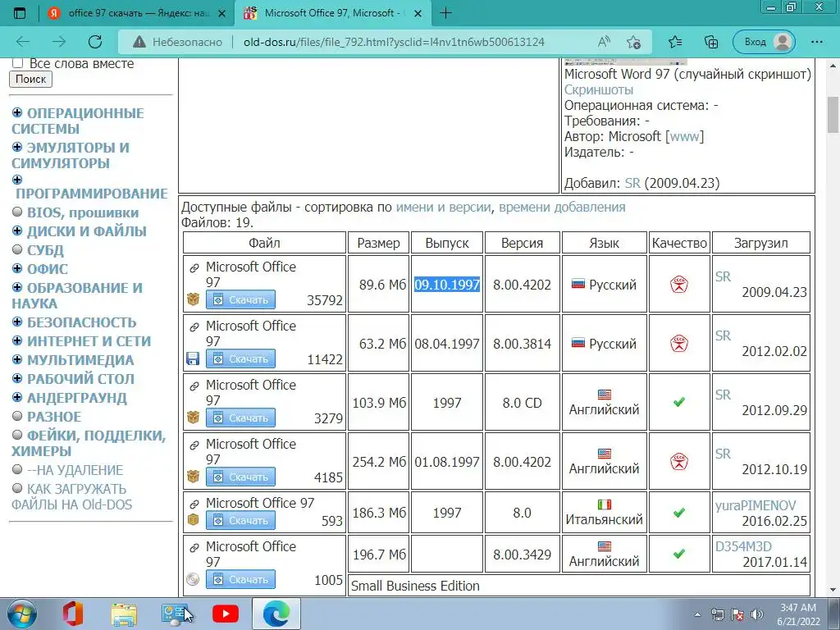Sort files by имени и версии
840x630 pixels.
[x=443, y=208]
